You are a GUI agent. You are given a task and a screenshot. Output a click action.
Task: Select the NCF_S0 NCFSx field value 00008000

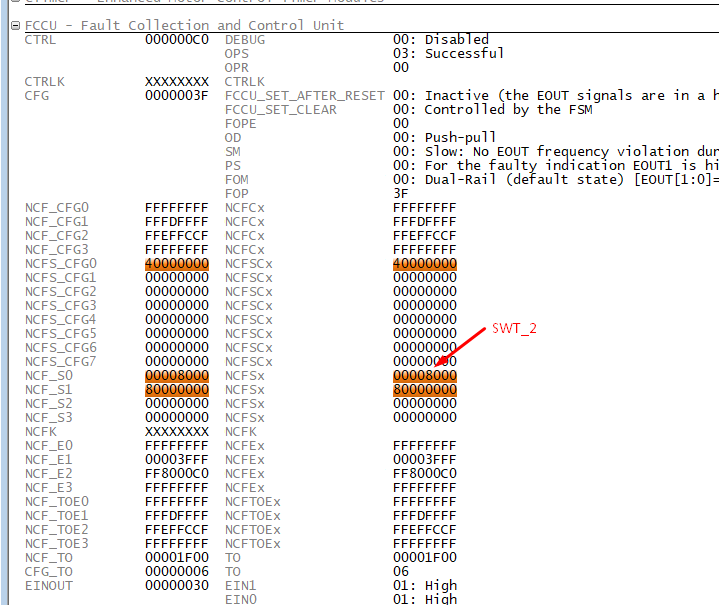425,376
